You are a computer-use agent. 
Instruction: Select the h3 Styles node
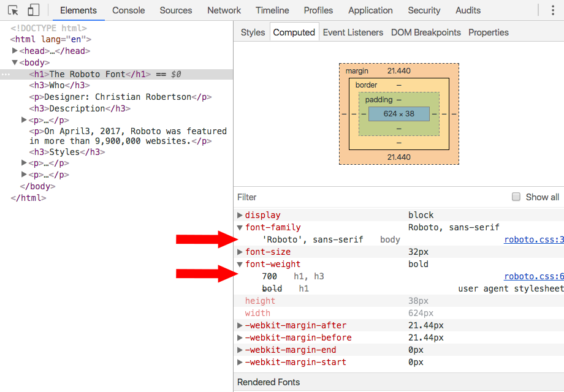pyautogui.click(x=67, y=152)
